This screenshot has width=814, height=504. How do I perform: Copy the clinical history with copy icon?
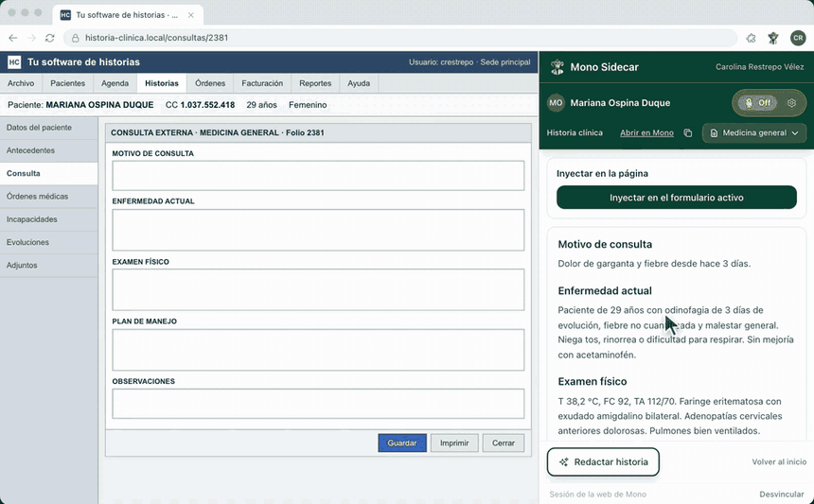pos(688,132)
